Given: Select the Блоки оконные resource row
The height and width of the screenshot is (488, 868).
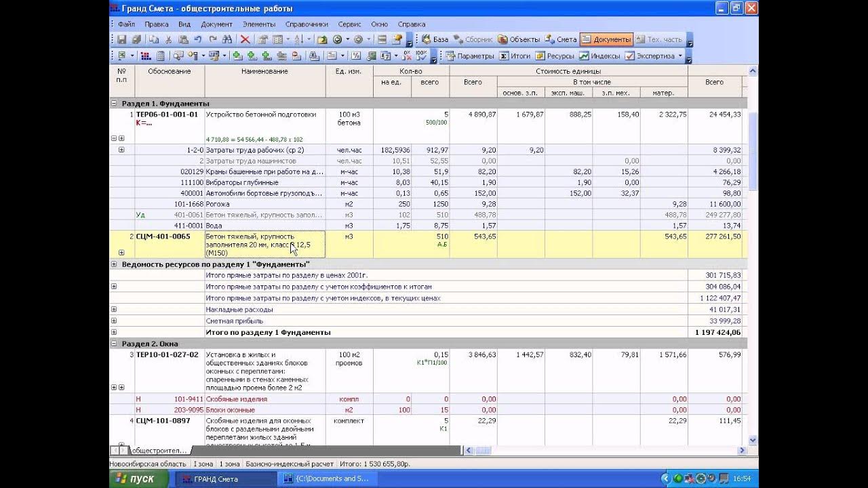Looking at the screenshot, I should (x=427, y=410).
